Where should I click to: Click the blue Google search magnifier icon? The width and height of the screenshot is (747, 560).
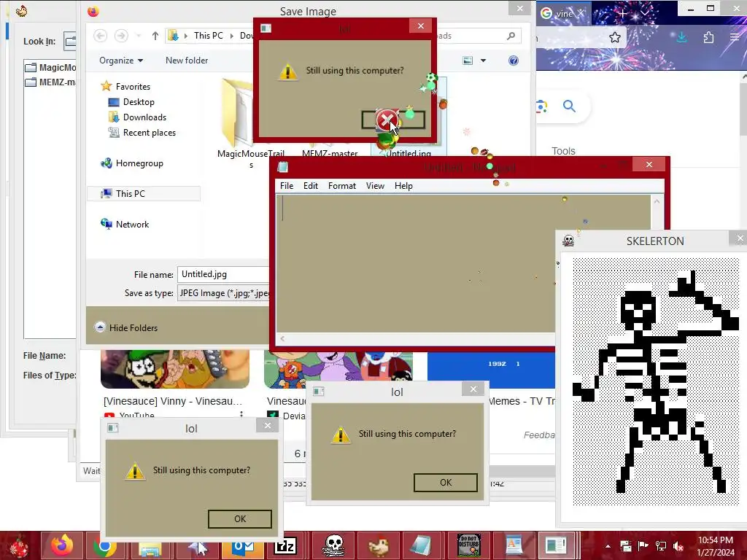569,106
